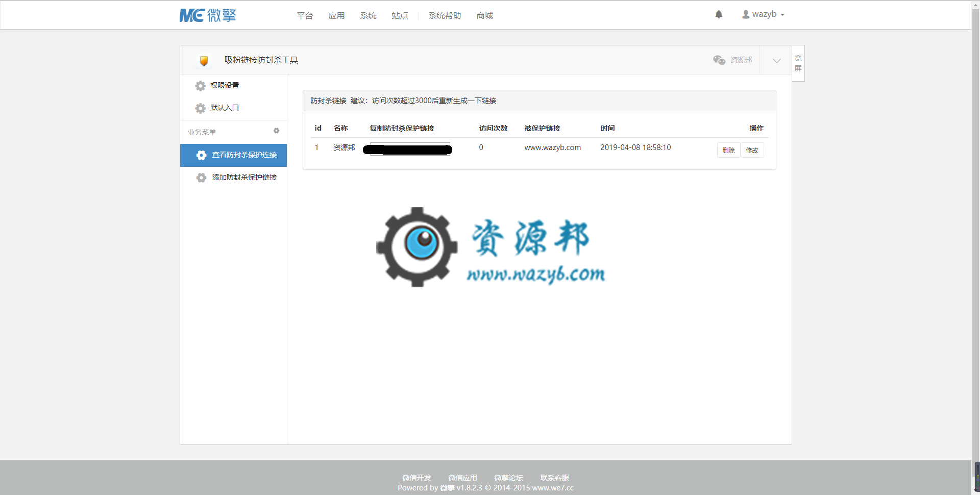This screenshot has height=495, width=980.
Task: Expand the wazyb user dropdown
Action: point(764,14)
